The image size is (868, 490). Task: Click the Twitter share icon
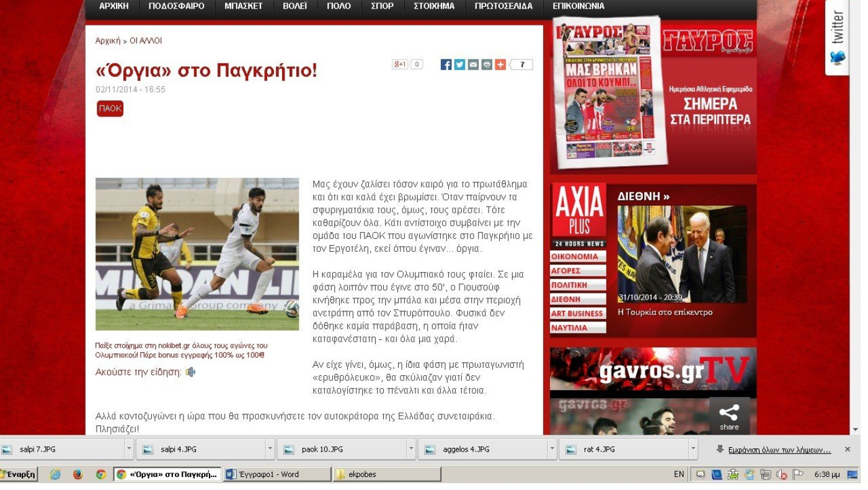459,65
